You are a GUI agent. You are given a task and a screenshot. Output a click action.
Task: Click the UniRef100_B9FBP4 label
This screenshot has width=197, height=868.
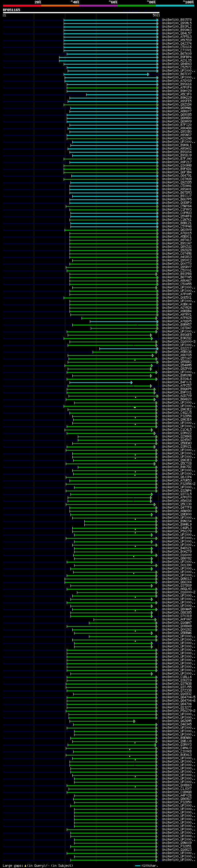click(x=177, y=57)
